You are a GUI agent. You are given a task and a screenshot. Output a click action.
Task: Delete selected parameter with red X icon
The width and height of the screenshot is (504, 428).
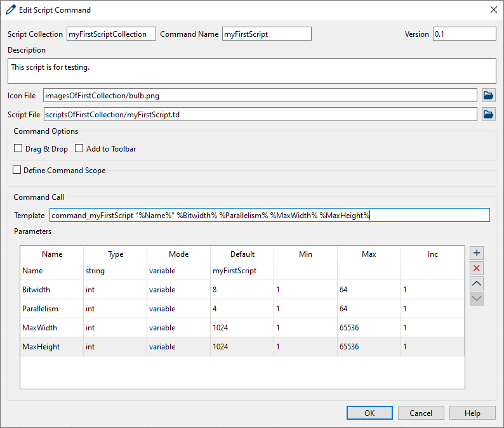coord(477,268)
